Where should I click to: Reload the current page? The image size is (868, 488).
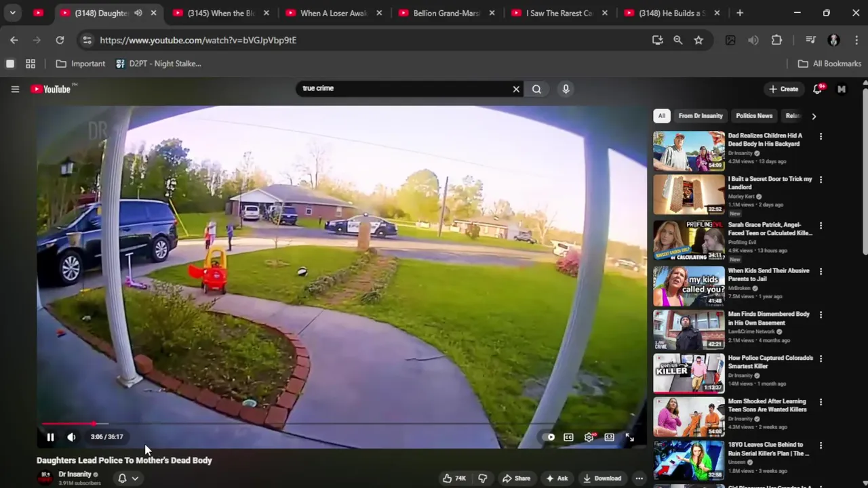coord(60,40)
